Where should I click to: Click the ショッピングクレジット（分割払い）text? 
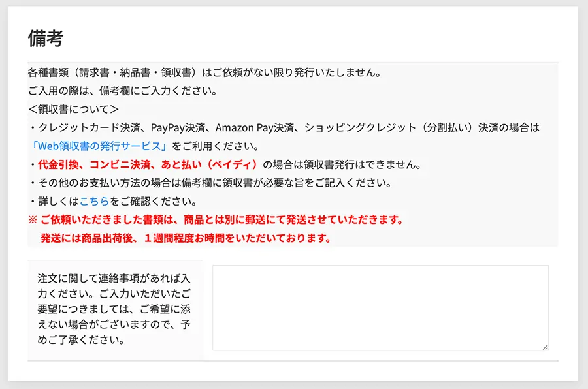coord(389,128)
